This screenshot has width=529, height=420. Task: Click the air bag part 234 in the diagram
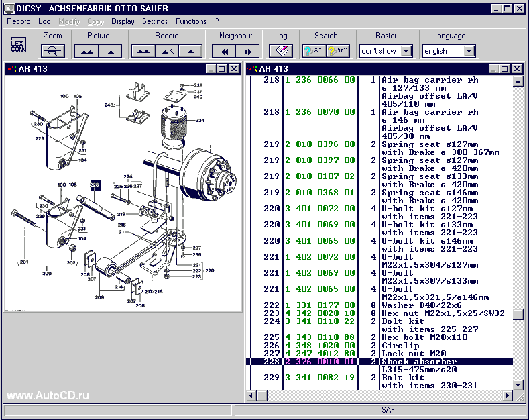pyautogui.click(x=174, y=125)
